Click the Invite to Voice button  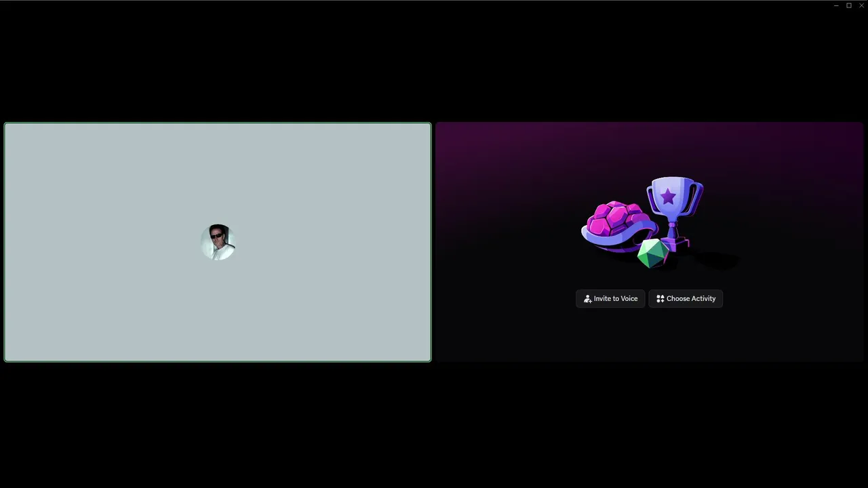(x=610, y=298)
